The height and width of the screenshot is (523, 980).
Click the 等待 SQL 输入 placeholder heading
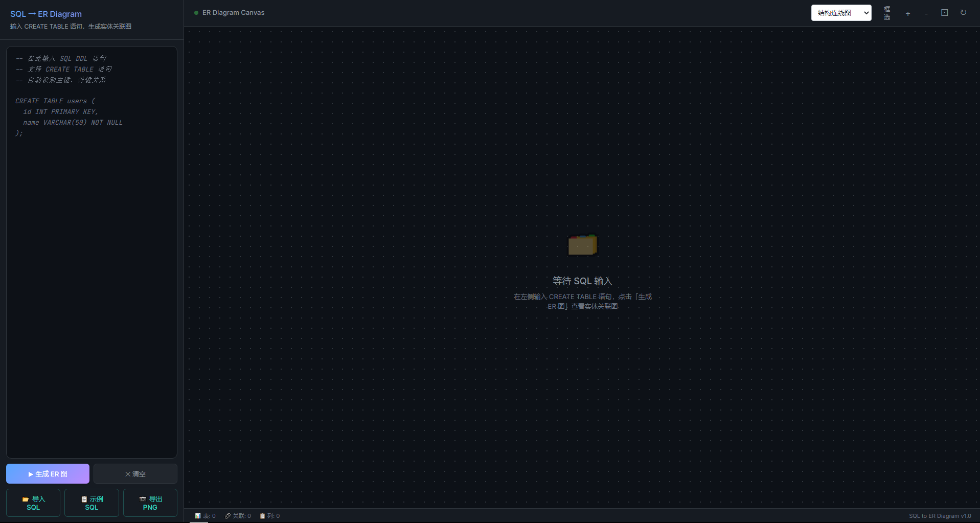(582, 281)
